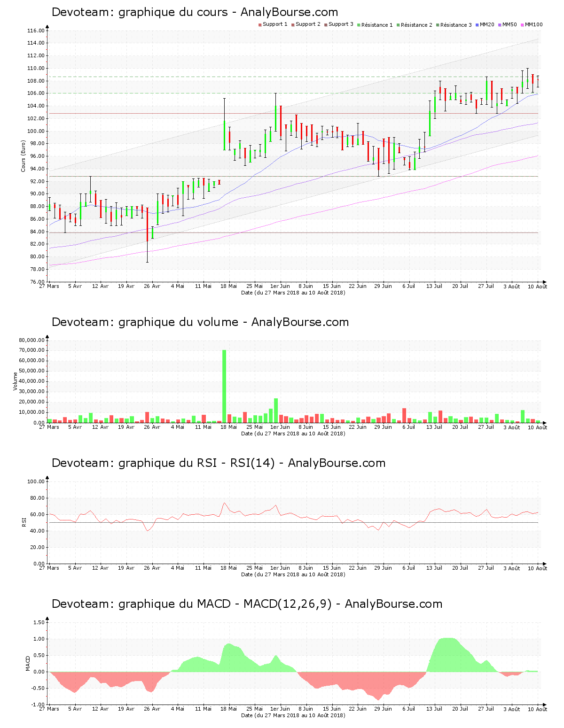Click the date range caption under MACD chart
The width and height of the screenshot is (564, 728).
pyautogui.click(x=293, y=715)
